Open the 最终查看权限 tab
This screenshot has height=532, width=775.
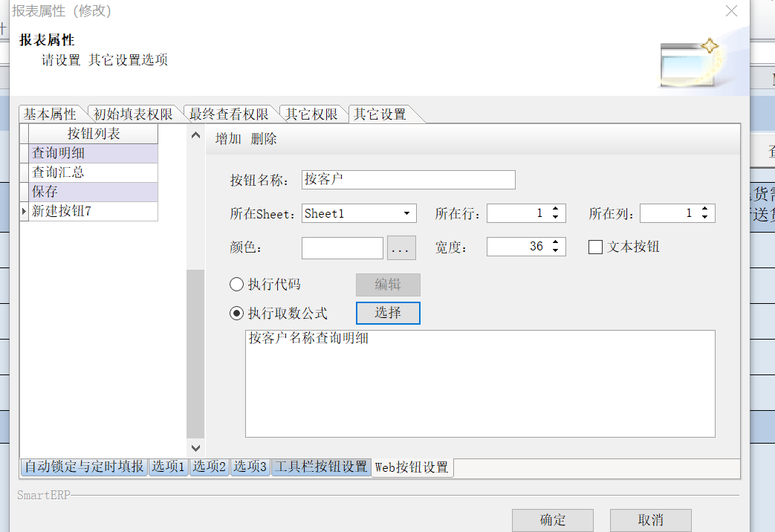pos(229,114)
